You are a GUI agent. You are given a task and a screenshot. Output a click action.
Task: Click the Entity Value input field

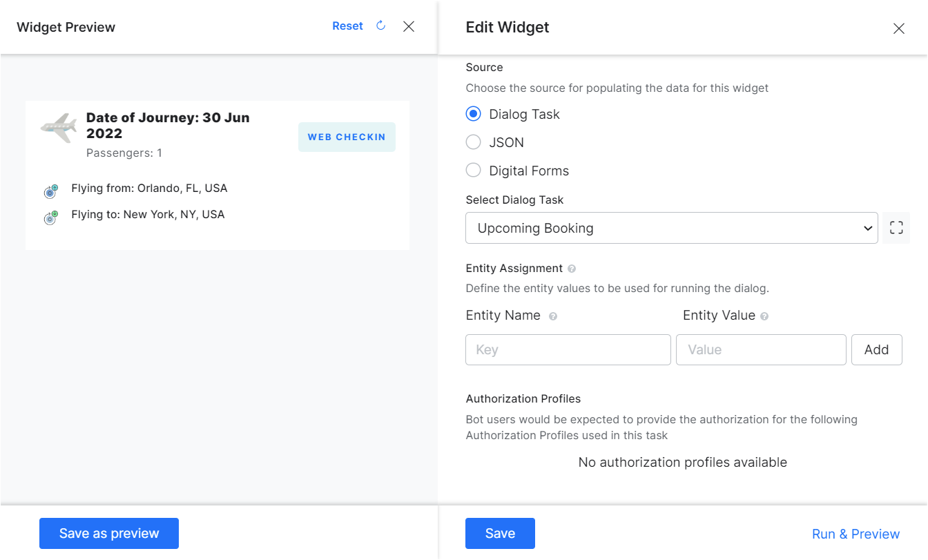click(760, 349)
